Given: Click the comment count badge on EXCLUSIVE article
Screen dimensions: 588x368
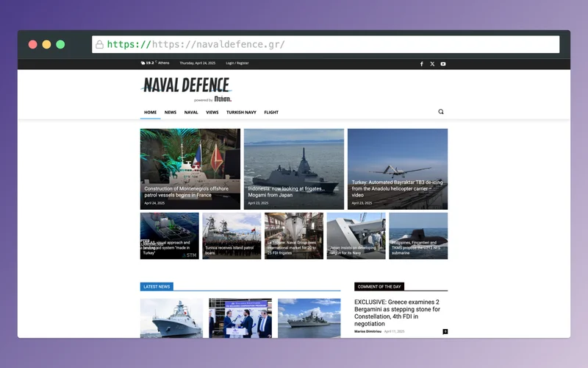Looking at the screenshot, I should coord(445,332).
